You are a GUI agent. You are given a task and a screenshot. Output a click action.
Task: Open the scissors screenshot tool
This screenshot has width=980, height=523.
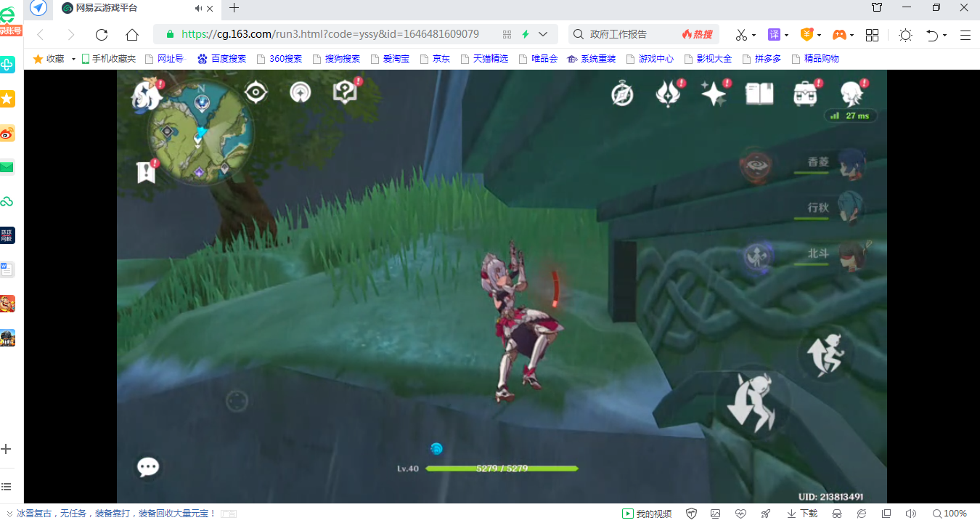[x=740, y=35]
